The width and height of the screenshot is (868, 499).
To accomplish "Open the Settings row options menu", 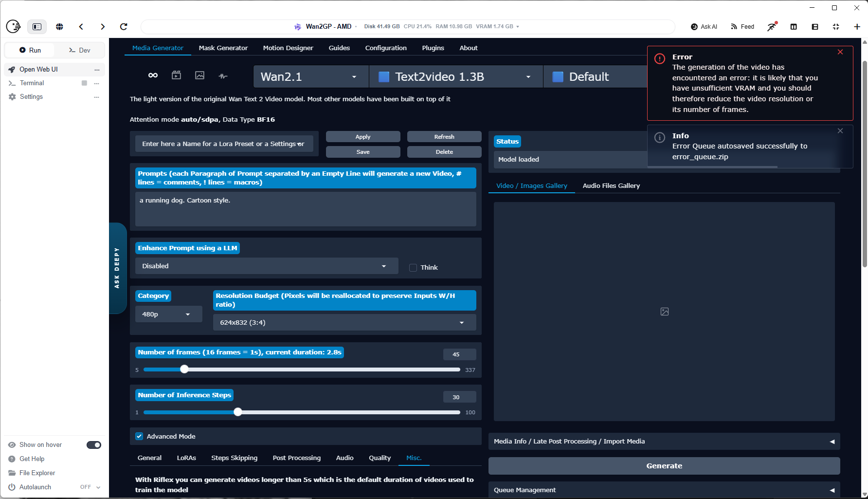I will tap(97, 97).
